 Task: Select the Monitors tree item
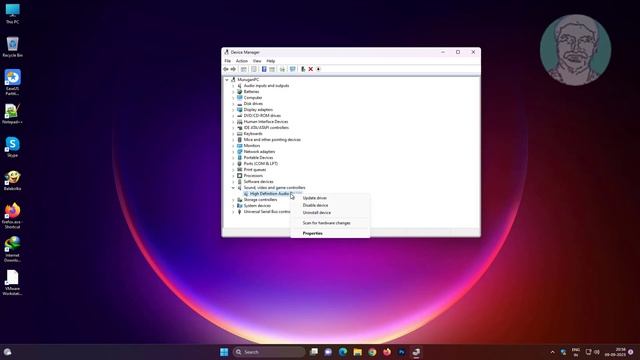click(251, 146)
